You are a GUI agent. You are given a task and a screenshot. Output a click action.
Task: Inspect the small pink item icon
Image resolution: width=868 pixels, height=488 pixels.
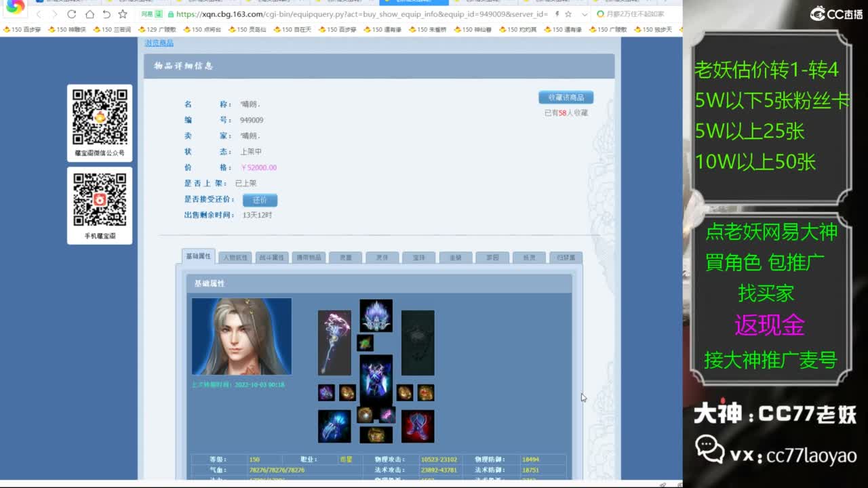(x=387, y=415)
